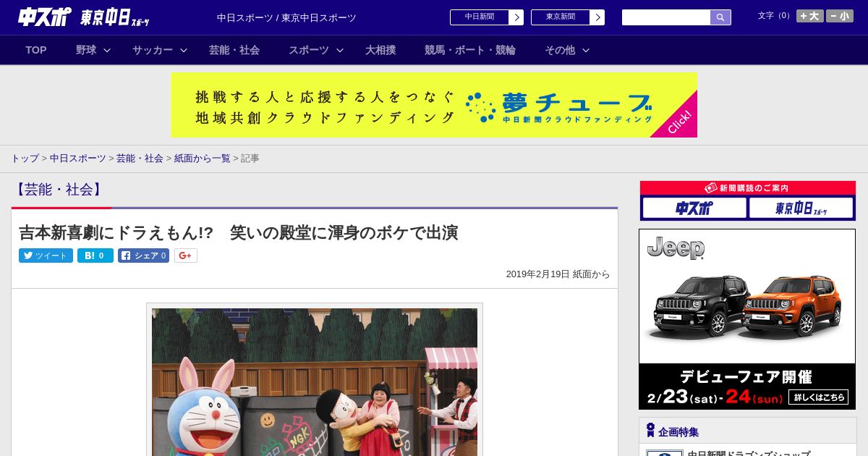Expand the スポーツ dropdown chevron
This screenshot has width=868, height=456.
point(340,50)
